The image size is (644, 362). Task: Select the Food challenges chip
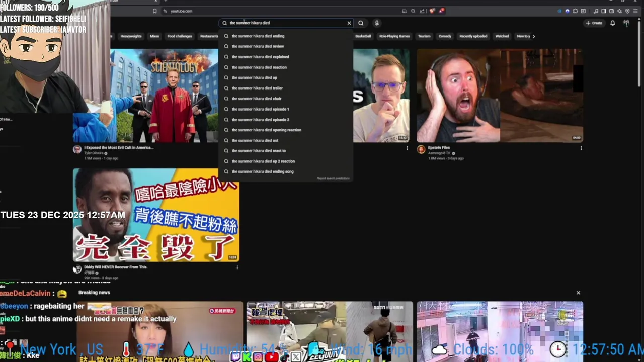pyautogui.click(x=180, y=36)
